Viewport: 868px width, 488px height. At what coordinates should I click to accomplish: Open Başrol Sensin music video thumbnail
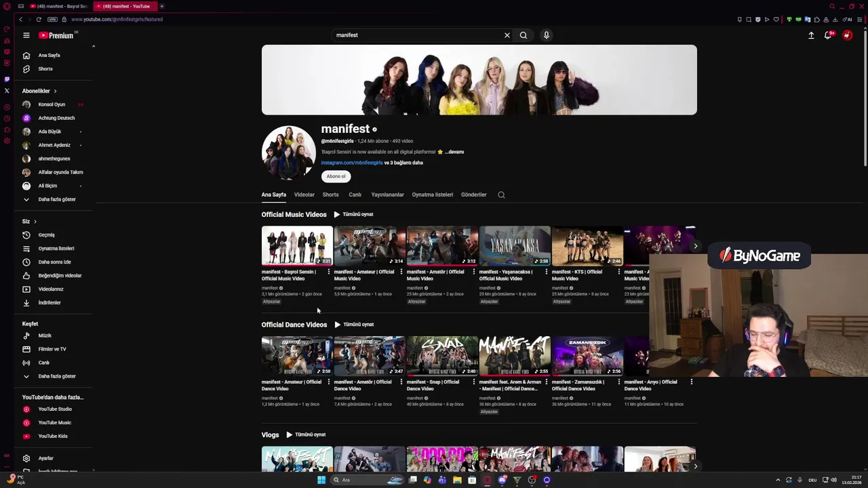point(297,245)
